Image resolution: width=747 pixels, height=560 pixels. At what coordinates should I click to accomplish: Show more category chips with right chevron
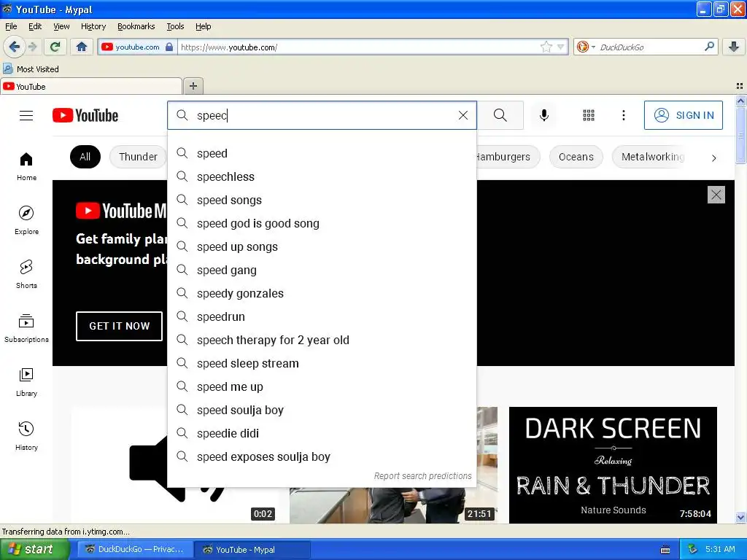[713, 157]
